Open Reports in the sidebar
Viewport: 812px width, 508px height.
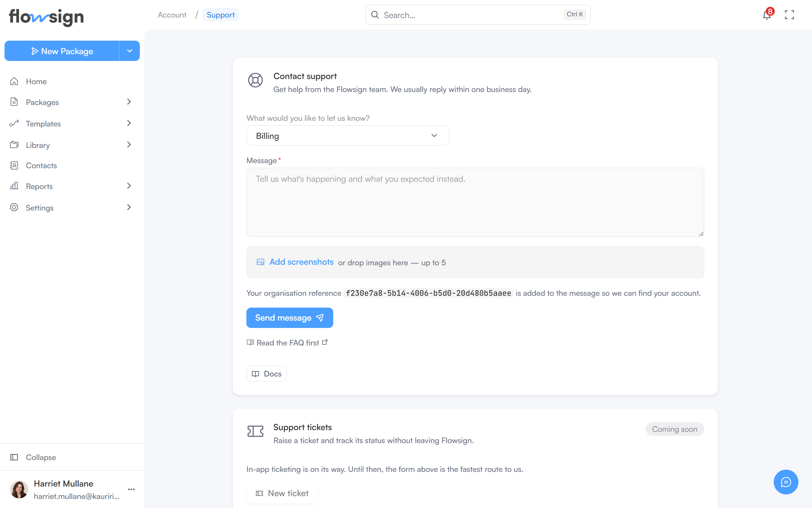(72, 186)
